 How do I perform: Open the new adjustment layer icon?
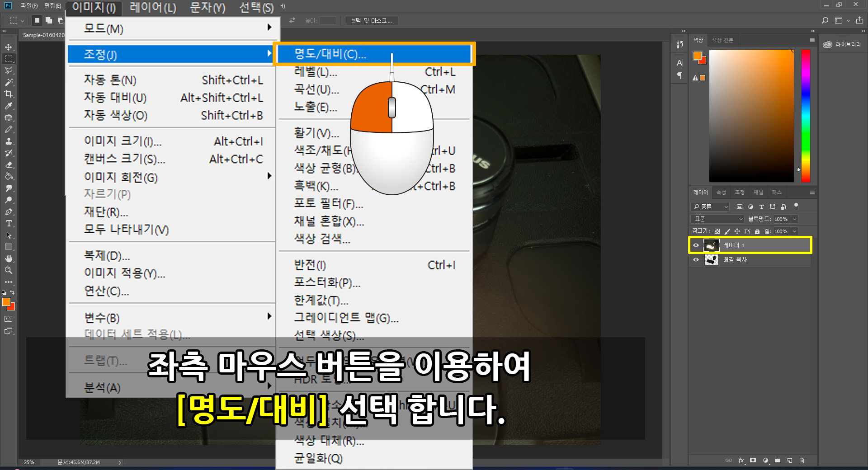click(x=765, y=461)
